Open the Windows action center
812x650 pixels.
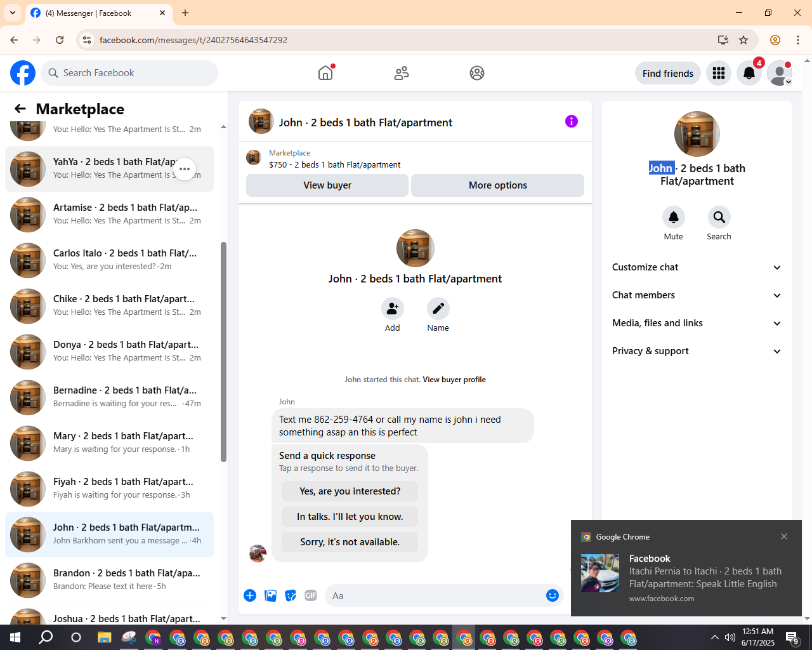[x=792, y=637]
